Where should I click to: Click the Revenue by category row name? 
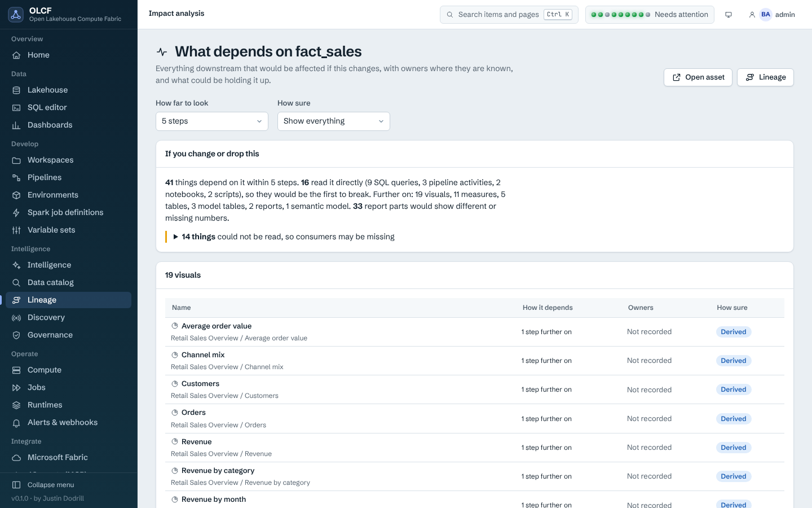[x=218, y=471]
